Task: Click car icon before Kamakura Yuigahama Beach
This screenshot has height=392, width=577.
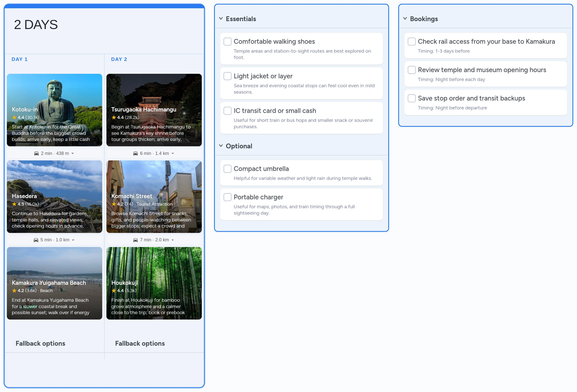Action: click(x=36, y=240)
